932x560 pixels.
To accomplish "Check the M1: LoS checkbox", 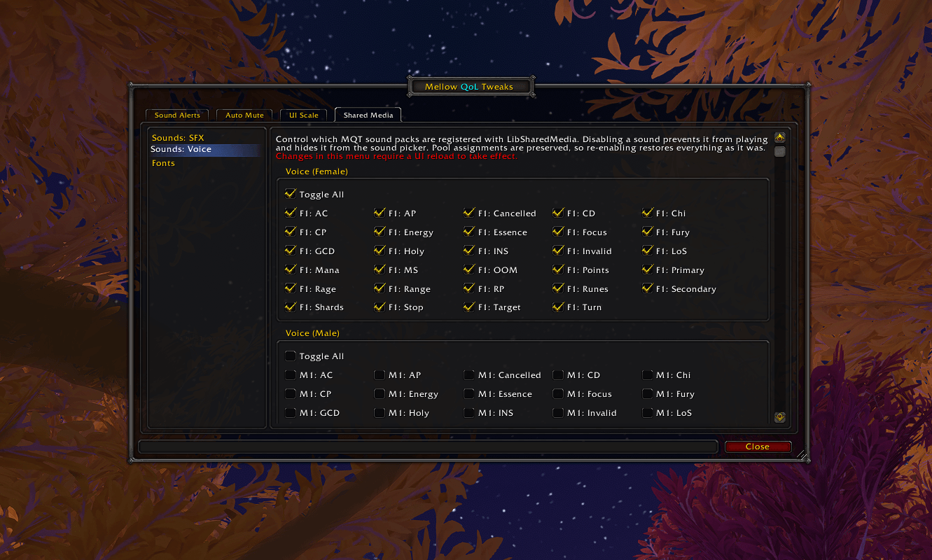I will (648, 412).
